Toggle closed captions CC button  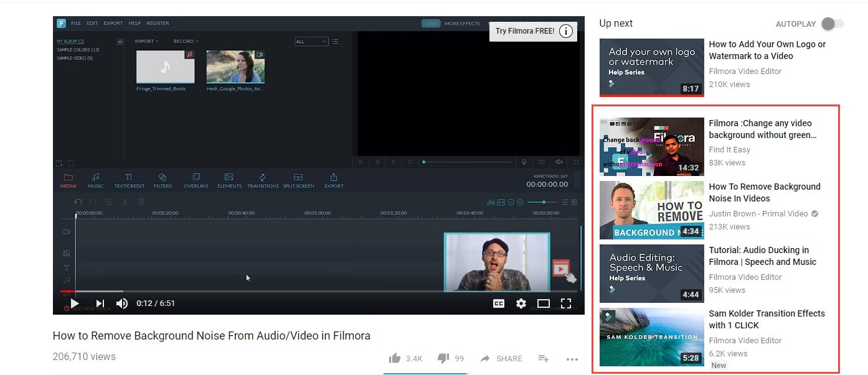coord(499,303)
